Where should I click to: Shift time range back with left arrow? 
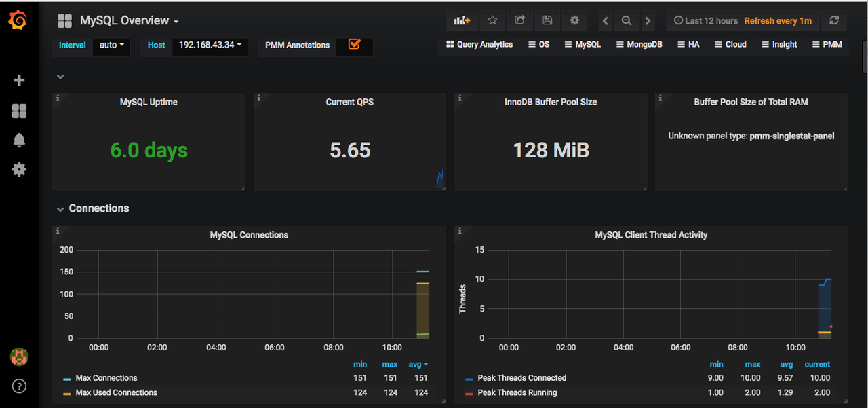point(606,21)
